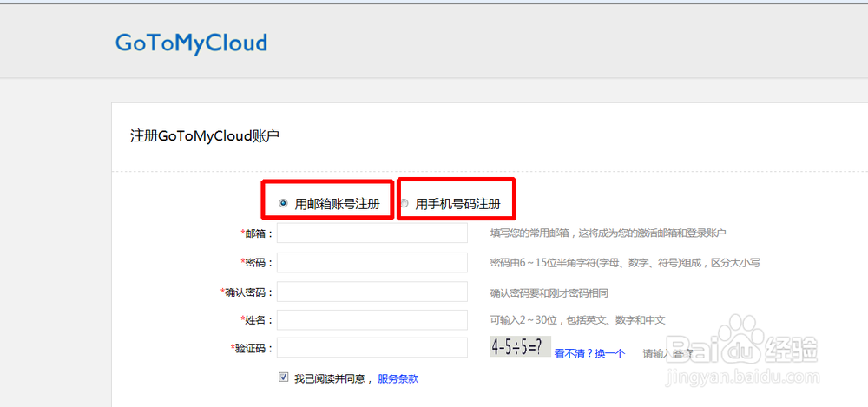Click the hint about 密码由6～15位半角字符

(625, 262)
